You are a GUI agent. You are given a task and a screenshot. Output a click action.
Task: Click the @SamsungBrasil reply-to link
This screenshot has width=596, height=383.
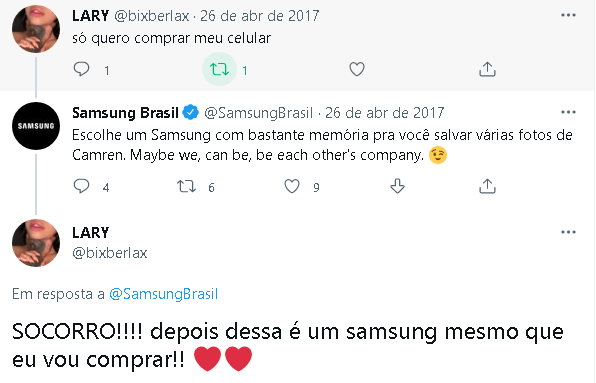click(x=163, y=294)
